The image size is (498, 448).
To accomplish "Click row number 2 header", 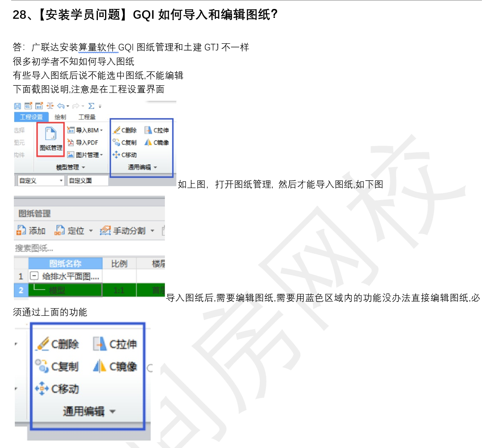I will tap(21, 290).
